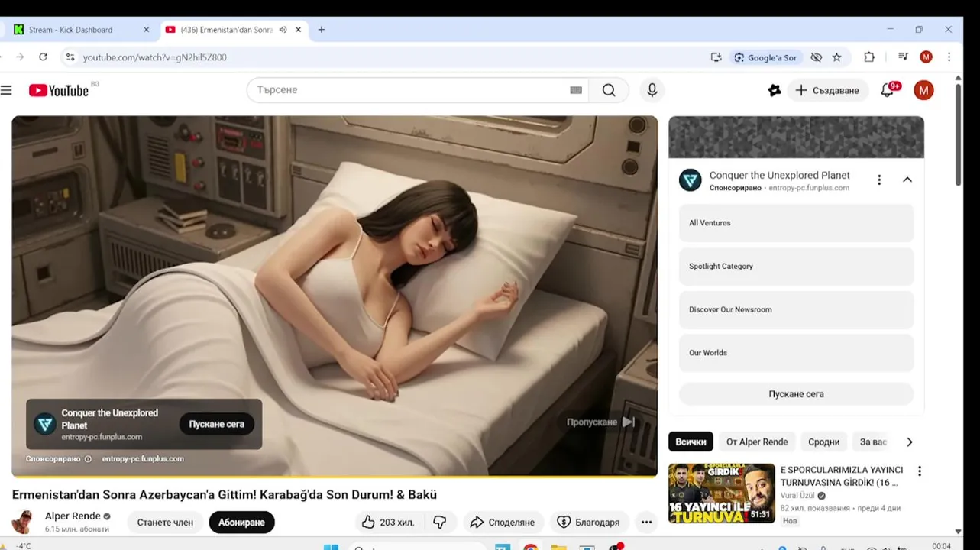Share the video with Споделяне
Image resolution: width=980 pixels, height=550 pixels.
503,522
